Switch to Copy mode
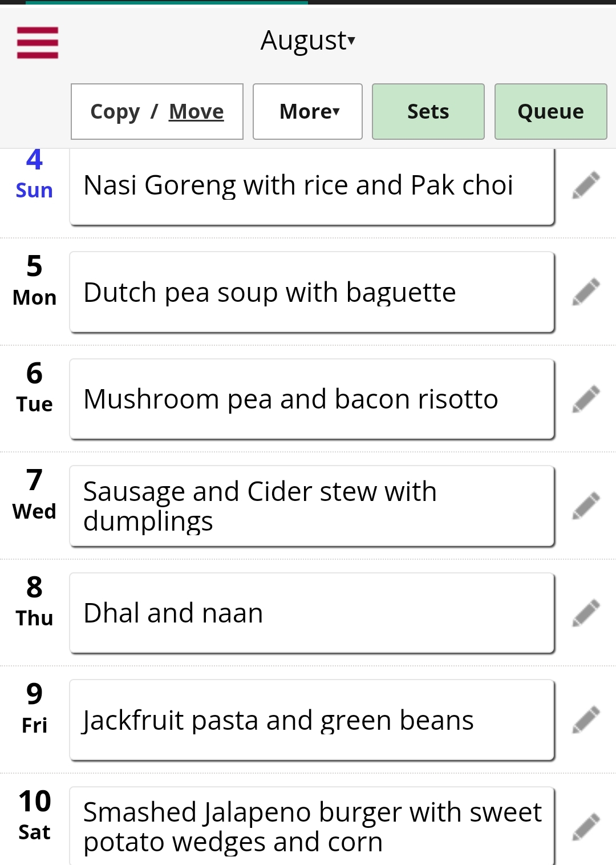The width and height of the screenshot is (616, 865). 115,111
